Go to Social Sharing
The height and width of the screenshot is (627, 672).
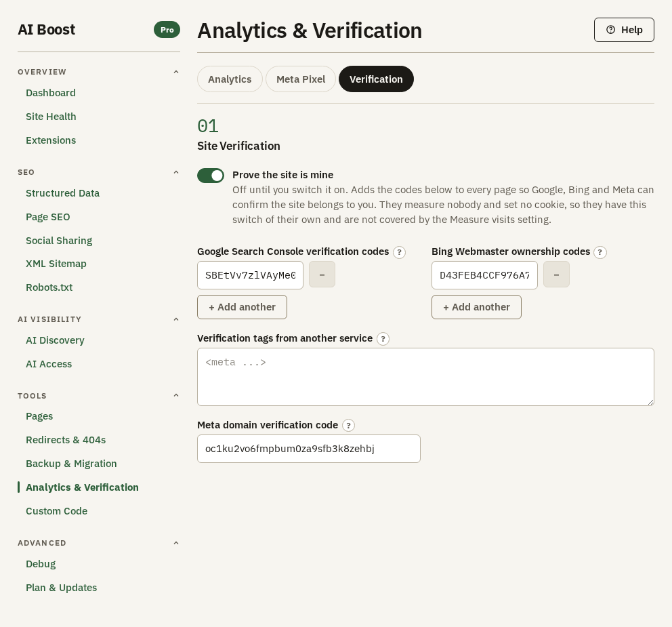point(59,241)
